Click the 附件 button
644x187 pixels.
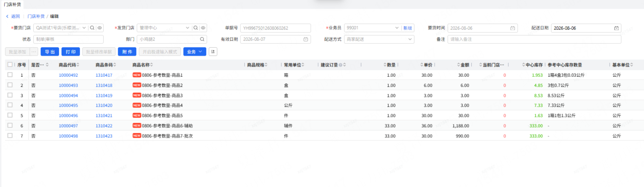127,52
